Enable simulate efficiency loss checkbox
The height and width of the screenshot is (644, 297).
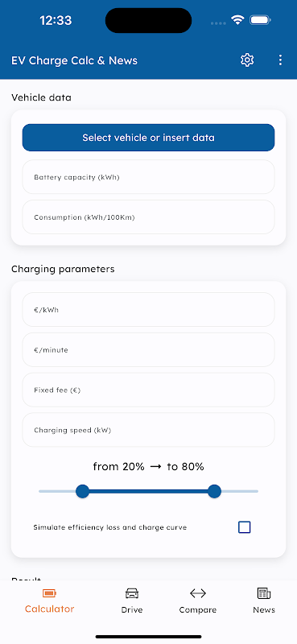[x=245, y=527]
